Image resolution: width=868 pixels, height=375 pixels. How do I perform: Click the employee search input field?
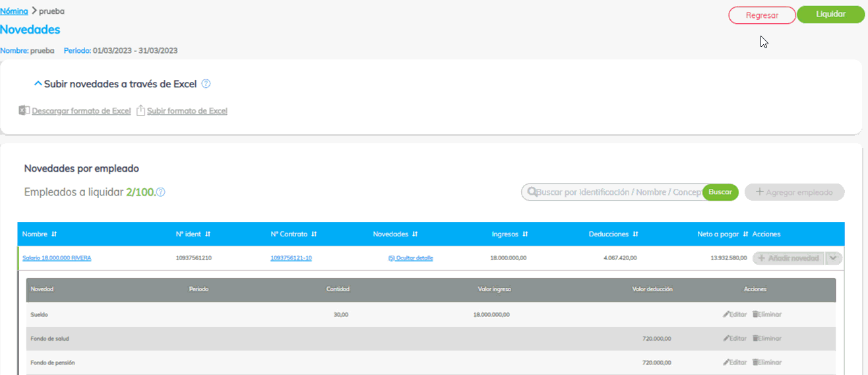tap(617, 192)
